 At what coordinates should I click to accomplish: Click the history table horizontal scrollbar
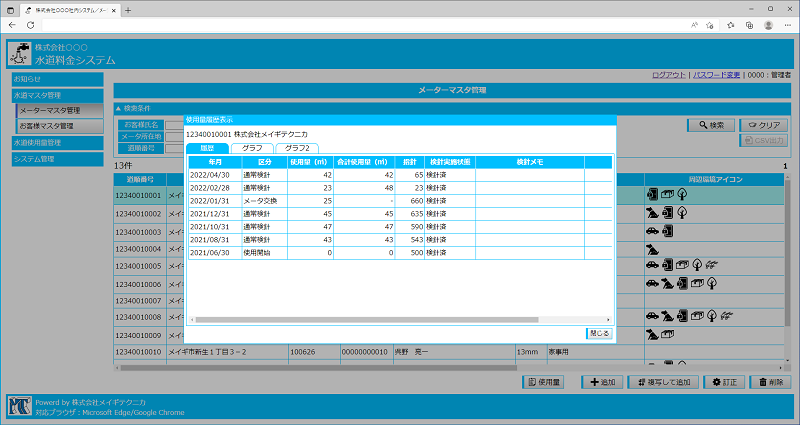367,320
